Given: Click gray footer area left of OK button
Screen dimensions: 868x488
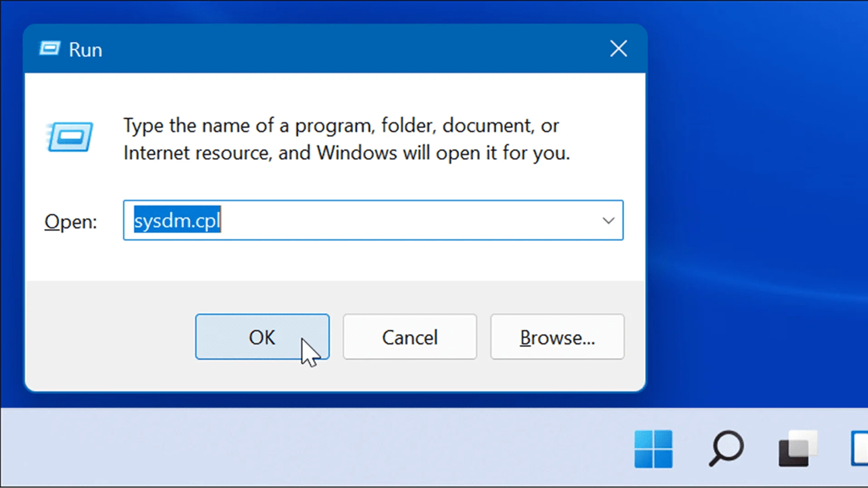Looking at the screenshot, I should tap(108, 337).
